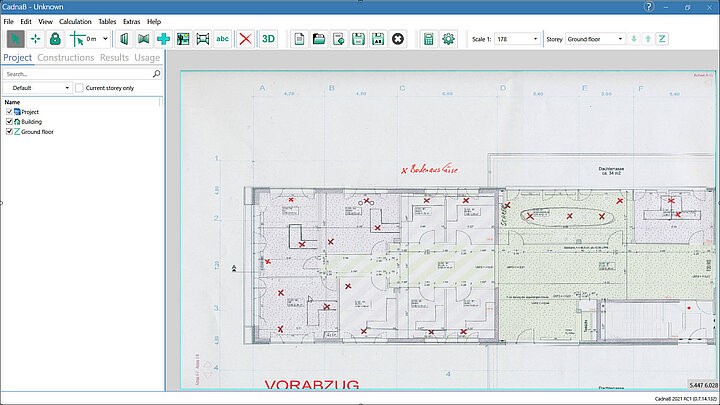Open the Scale dropdown showing 178
Image resolution: width=720 pixels, height=405 pixels.
point(516,39)
